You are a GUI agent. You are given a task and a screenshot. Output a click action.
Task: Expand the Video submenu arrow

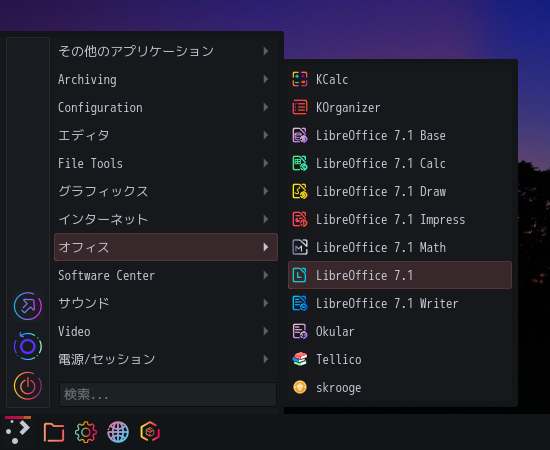pos(266,331)
